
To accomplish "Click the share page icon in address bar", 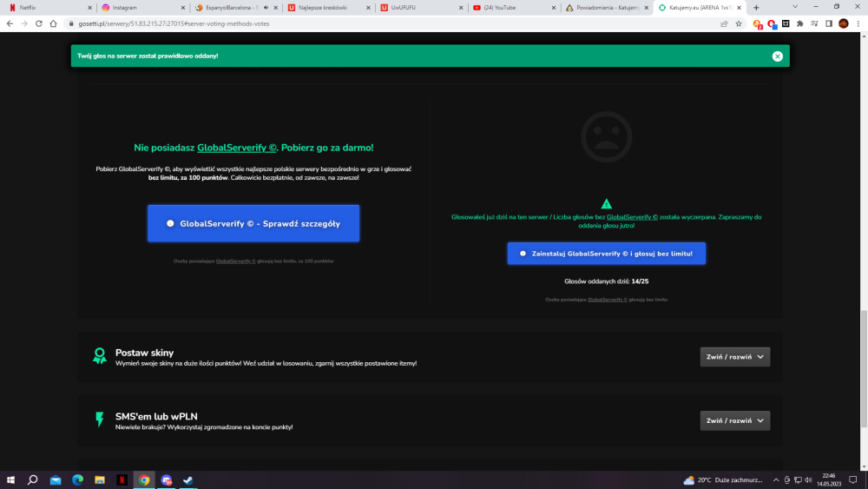I will [724, 23].
